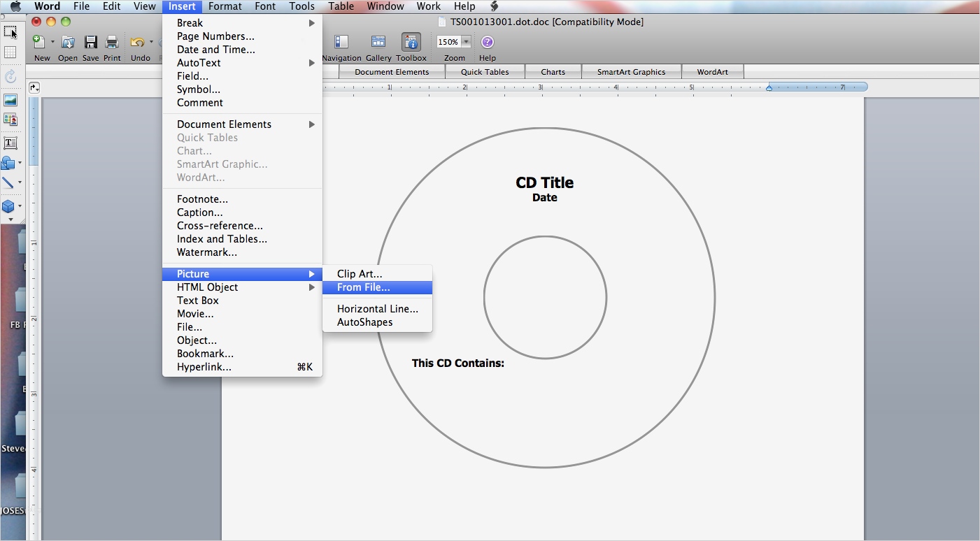Viewport: 980px width, 541px height.
Task: Expand the 3D cube tool dropdown arrow
Action: click(20, 206)
